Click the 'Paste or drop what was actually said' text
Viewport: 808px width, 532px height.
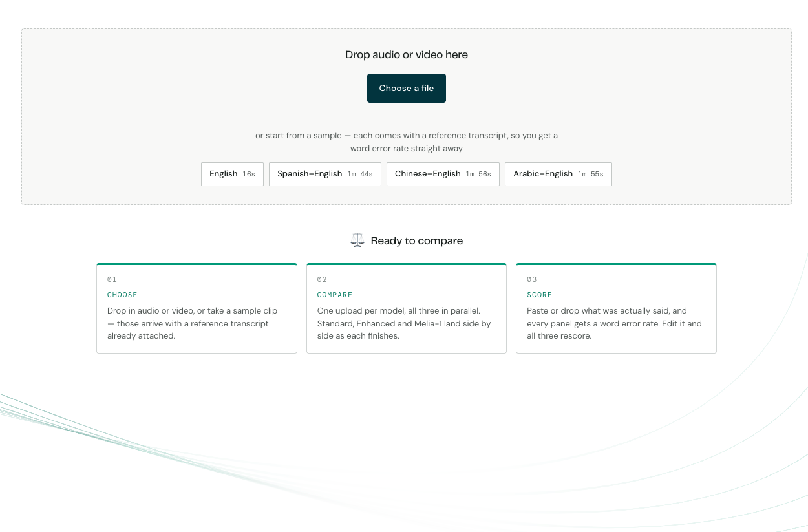[x=615, y=323]
